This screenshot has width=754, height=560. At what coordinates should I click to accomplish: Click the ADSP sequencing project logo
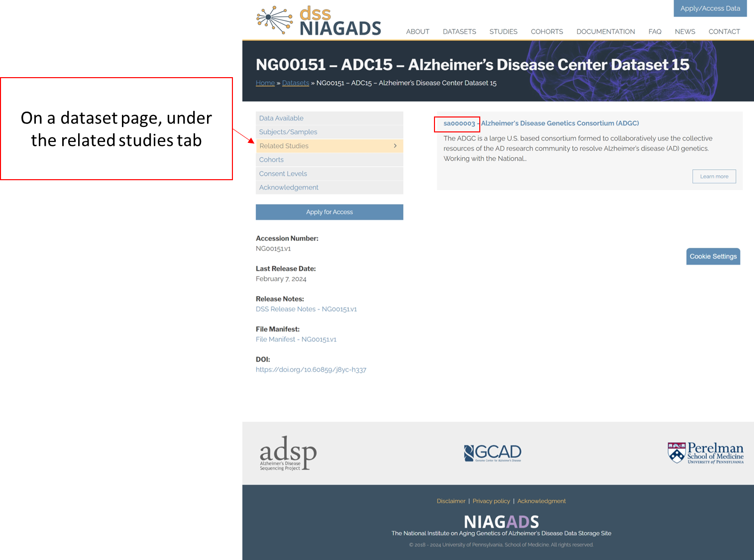pyautogui.click(x=288, y=453)
